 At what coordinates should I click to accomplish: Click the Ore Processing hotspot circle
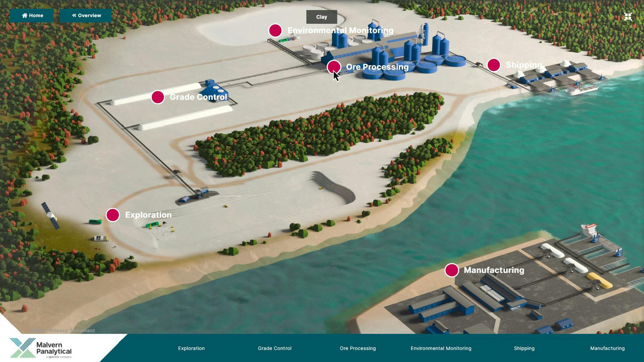pyautogui.click(x=334, y=67)
